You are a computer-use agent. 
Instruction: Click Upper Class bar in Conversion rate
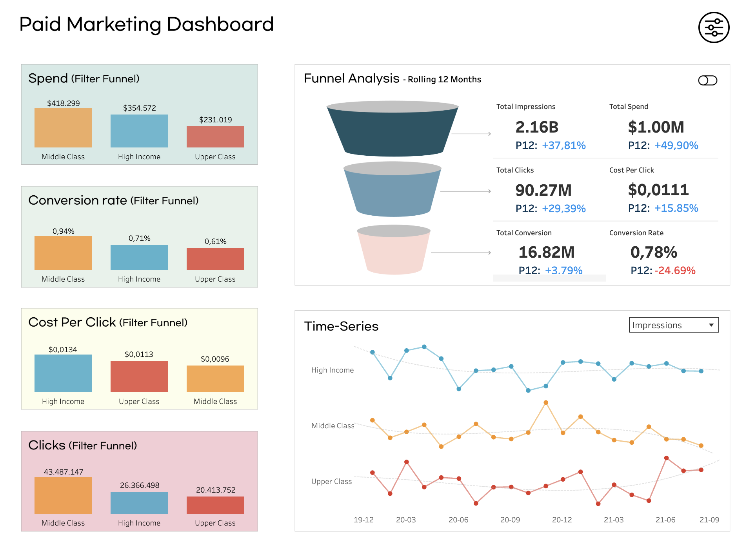[215, 259]
